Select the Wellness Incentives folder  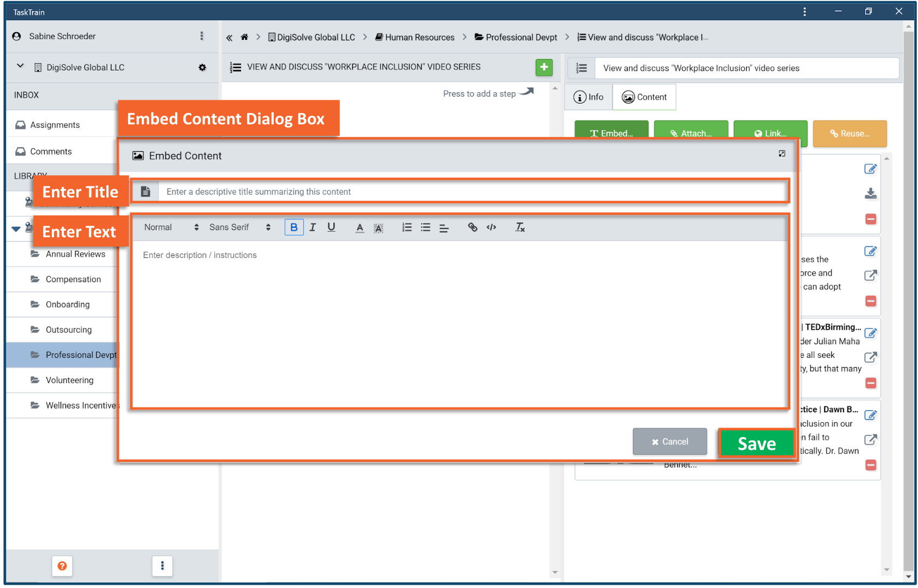coord(74,405)
